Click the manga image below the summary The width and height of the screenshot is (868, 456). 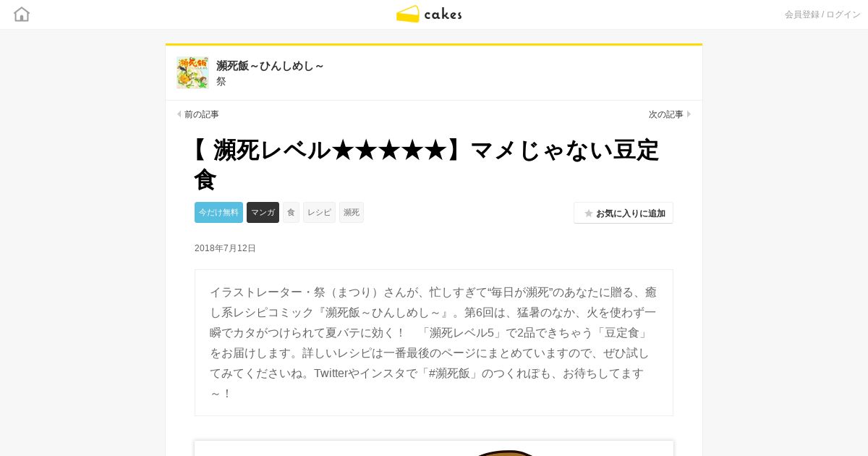click(x=434, y=448)
